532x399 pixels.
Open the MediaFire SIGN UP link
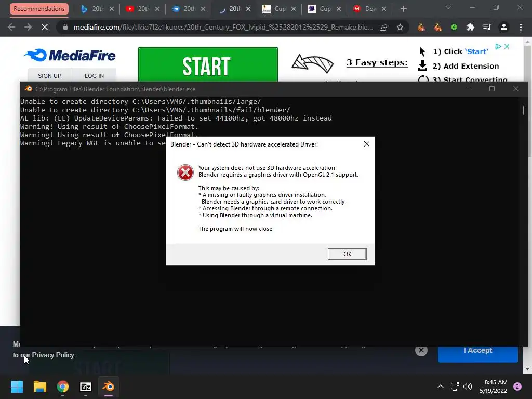tap(49, 76)
